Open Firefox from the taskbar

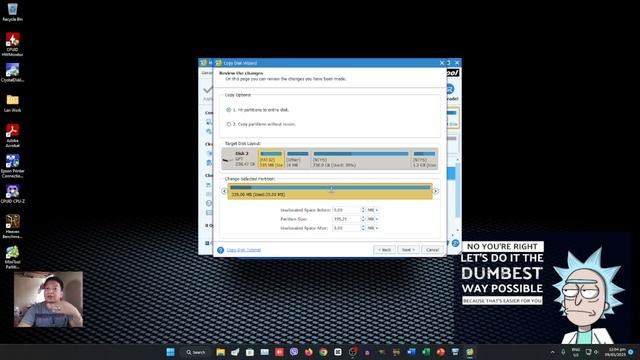pos(309,352)
